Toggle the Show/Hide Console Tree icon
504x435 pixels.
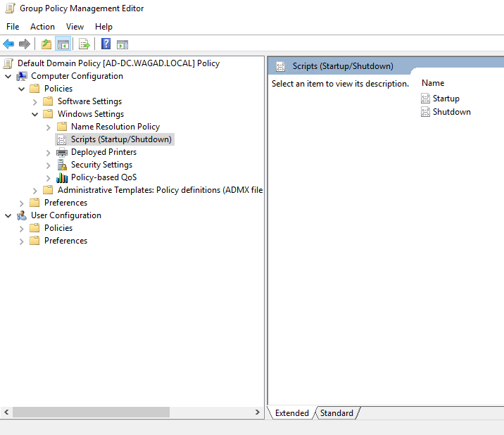click(x=63, y=44)
